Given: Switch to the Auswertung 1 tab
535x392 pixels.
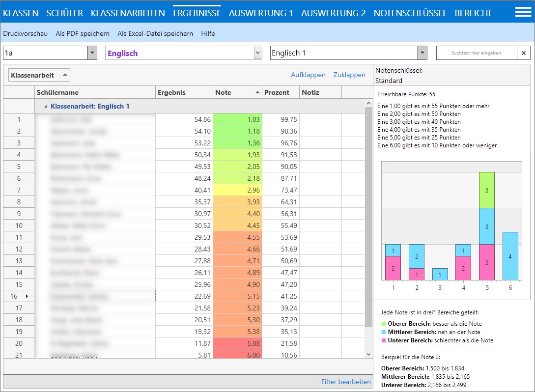Looking at the screenshot, I should pyautogui.click(x=260, y=13).
